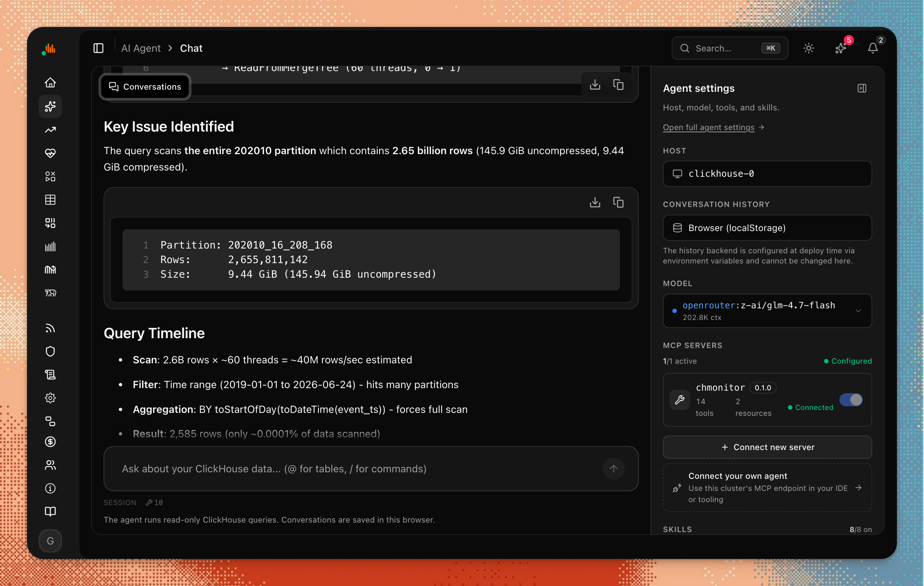Open the heart pulse health icon
The width and height of the screenshot is (924, 586).
click(x=50, y=153)
